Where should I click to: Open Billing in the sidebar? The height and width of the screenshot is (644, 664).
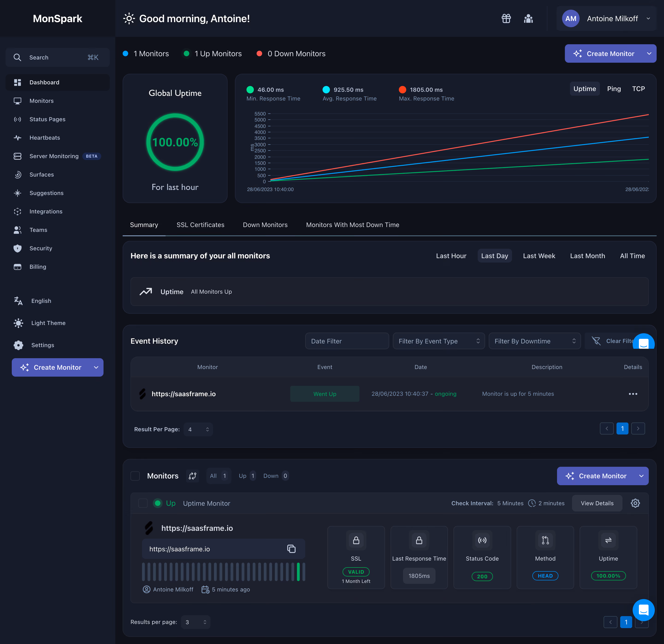tap(58, 267)
